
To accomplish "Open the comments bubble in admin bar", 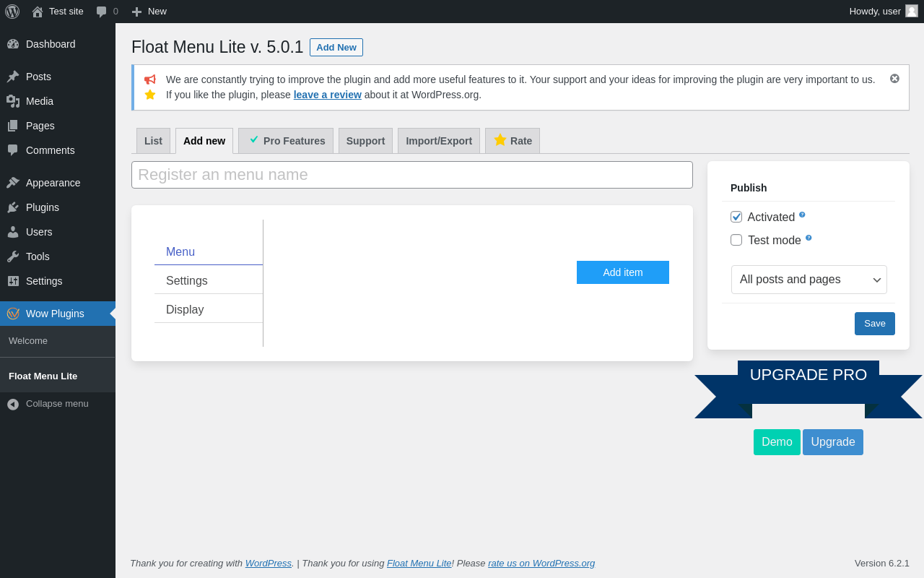I will [x=102, y=12].
